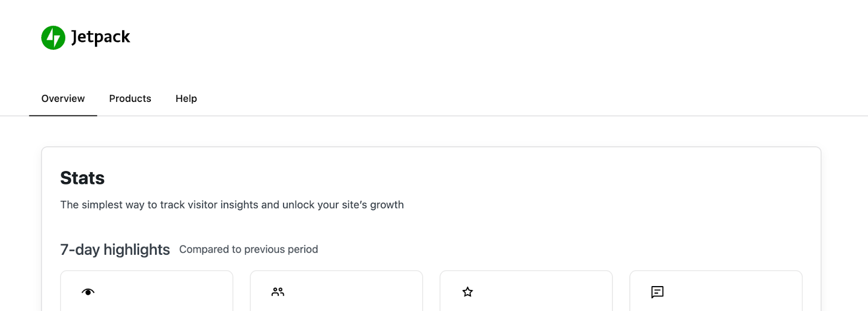868x311 pixels.
Task: Click the Stats heading
Action: [82, 178]
